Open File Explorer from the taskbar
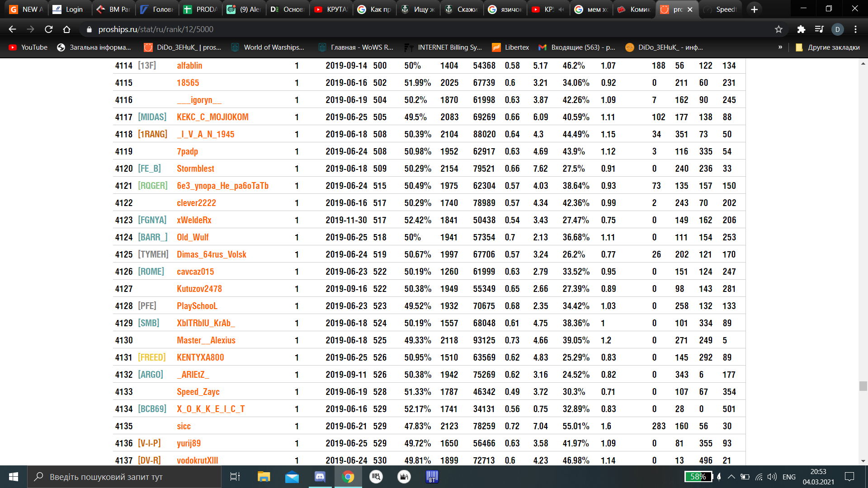The image size is (868, 488). (x=264, y=477)
